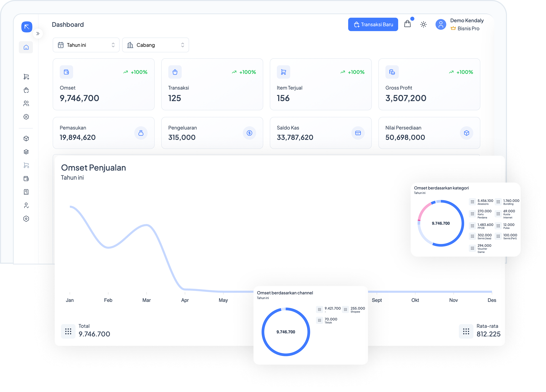Open the Tahun ini period dropdown
The height and width of the screenshot is (392, 546).
coord(86,45)
